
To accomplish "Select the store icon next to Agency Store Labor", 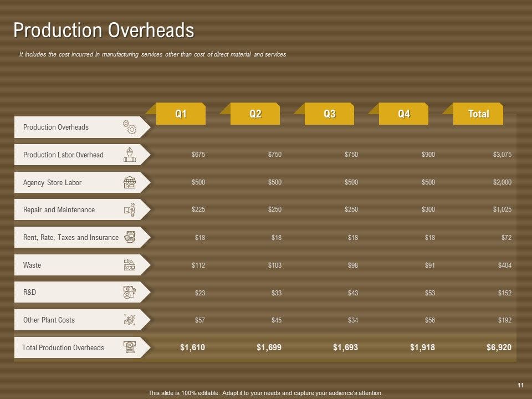I will (129, 182).
